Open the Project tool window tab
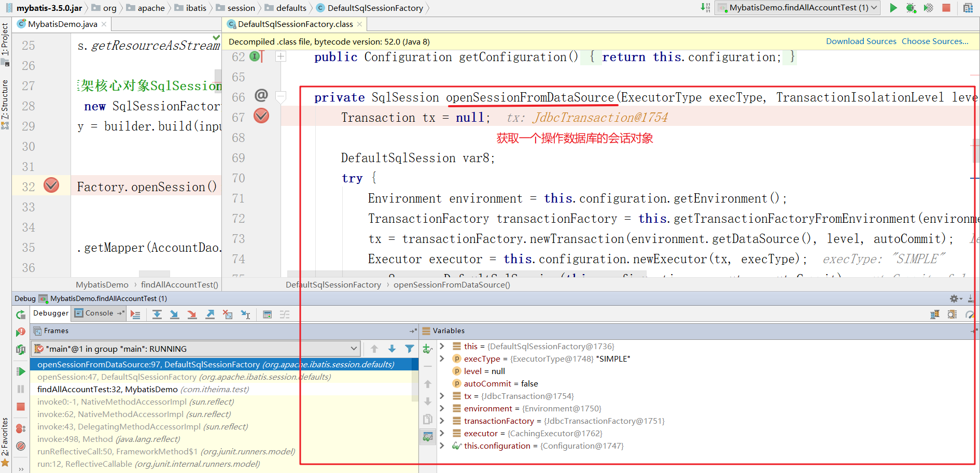980x473 pixels. coord(5,44)
